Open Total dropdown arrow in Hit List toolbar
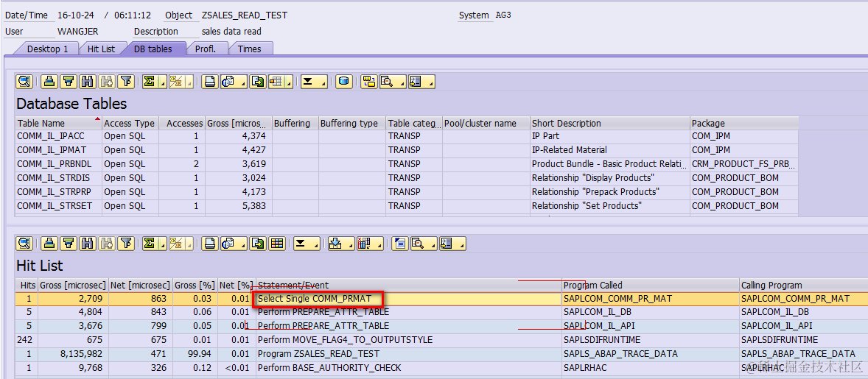 click(x=161, y=243)
